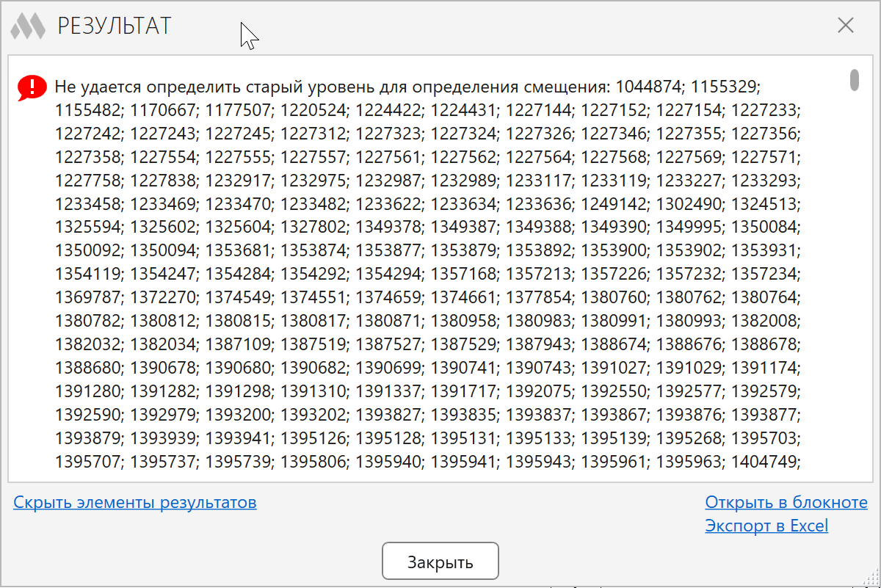Click element ID 1233458
The width and height of the screenshot is (881, 588).
tap(88, 204)
